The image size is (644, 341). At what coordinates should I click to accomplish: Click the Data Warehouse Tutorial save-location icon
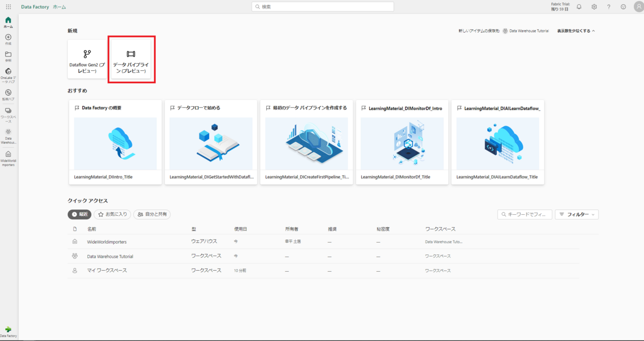tap(505, 31)
